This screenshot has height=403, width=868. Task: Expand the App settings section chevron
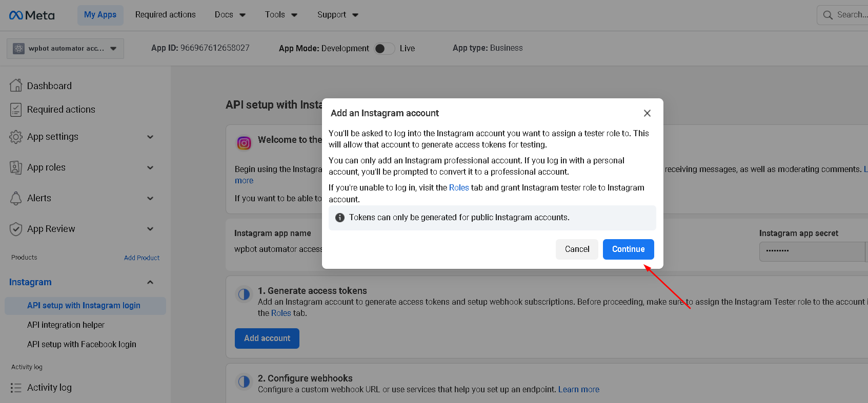pyautogui.click(x=150, y=137)
